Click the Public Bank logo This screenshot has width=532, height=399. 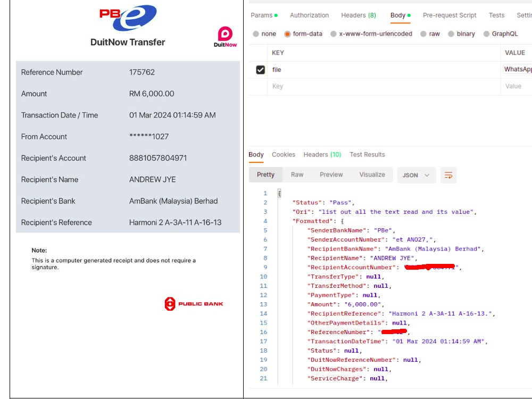pos(194,304)
